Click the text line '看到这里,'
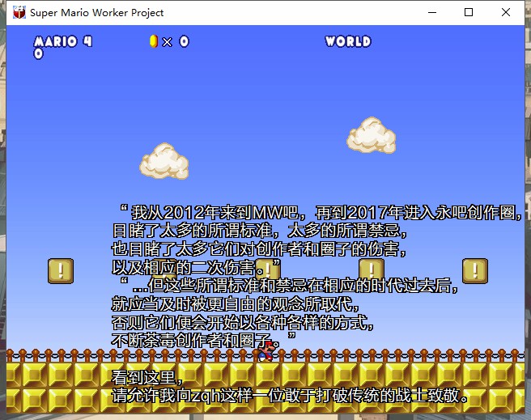 [x=147, y=377]
